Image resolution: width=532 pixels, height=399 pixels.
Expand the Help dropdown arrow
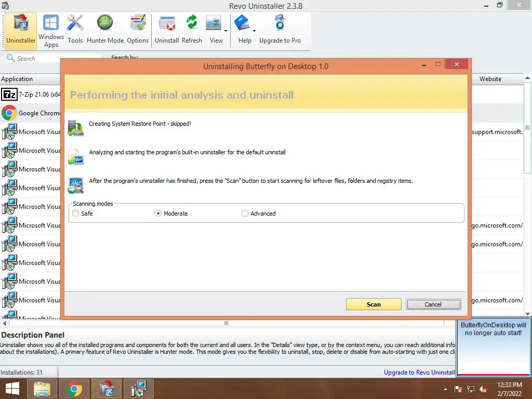[254, 31]
